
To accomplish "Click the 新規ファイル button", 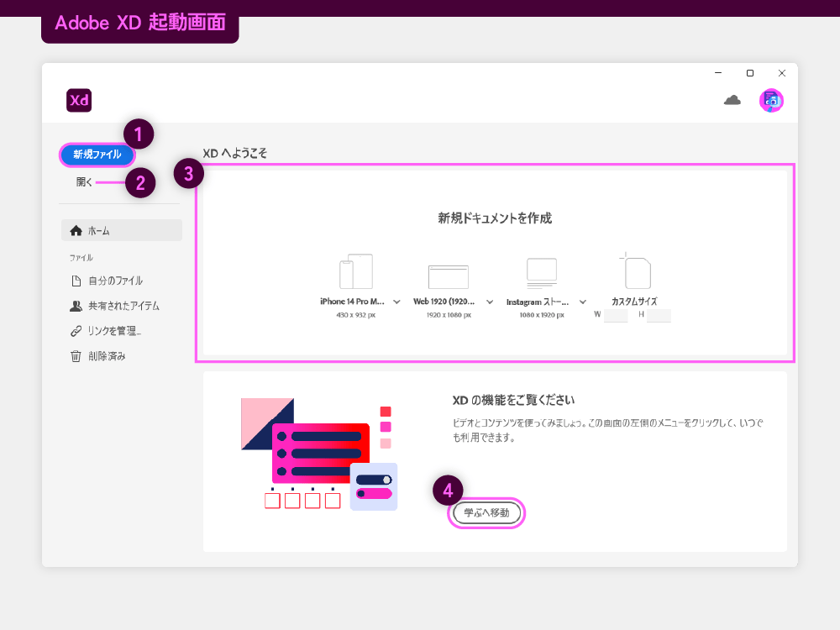I will point(97,155).
